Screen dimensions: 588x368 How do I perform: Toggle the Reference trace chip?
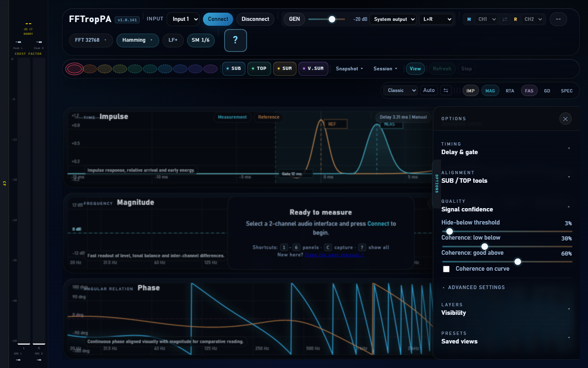(269, 117)
